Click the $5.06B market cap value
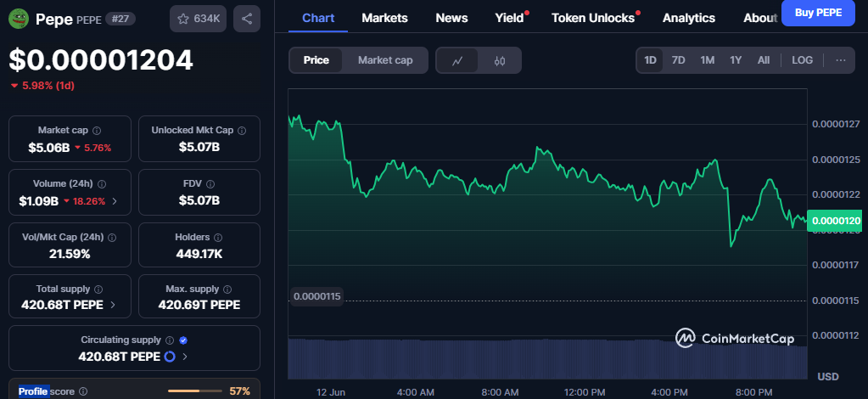The height and width of the screenshot is (399, 868). point(49,148)
